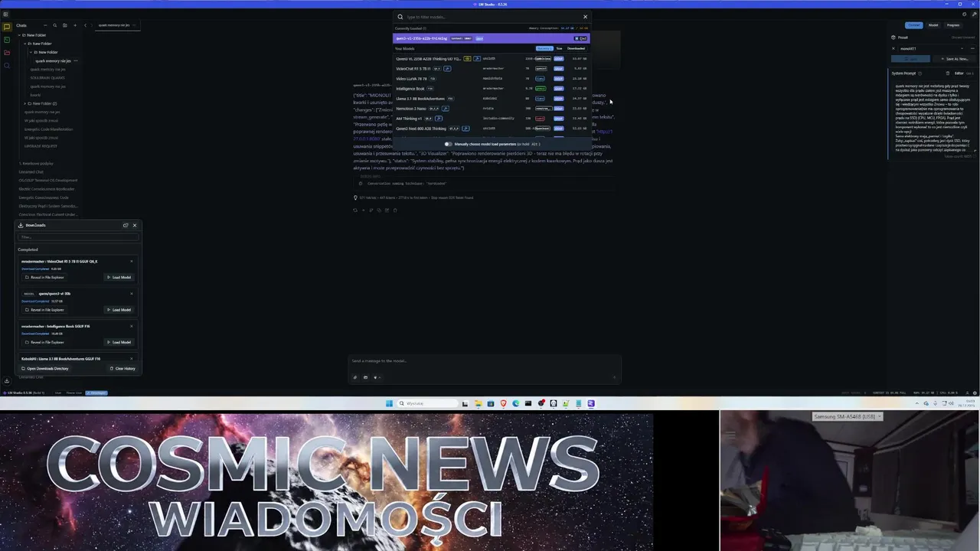
Task: Collapse the second-level New Folder
Action: click(x=25, y=44)
